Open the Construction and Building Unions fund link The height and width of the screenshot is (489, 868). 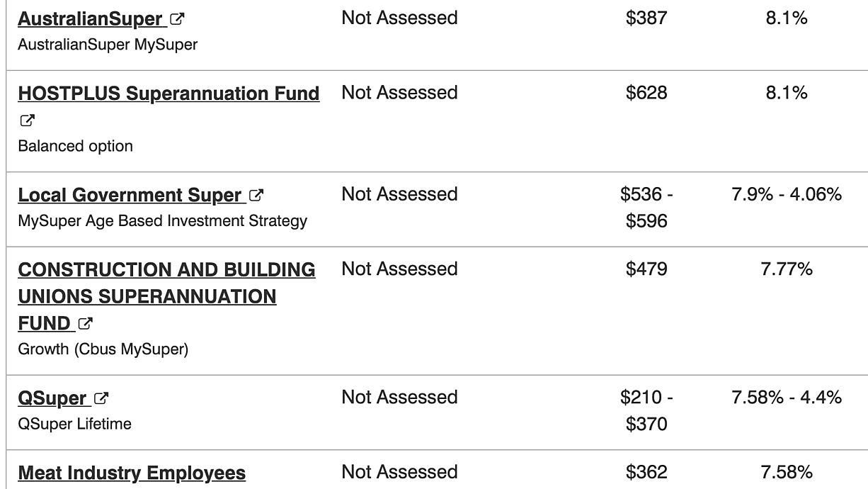(166, 296)
